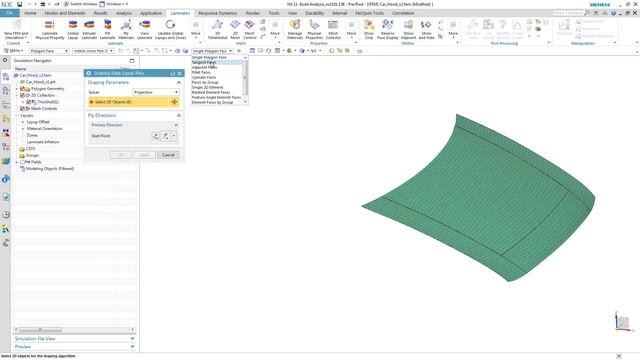Toggle the Polygon Geometry checkbox
This screenshot has height=360, width=640.
tap(22, 89)
